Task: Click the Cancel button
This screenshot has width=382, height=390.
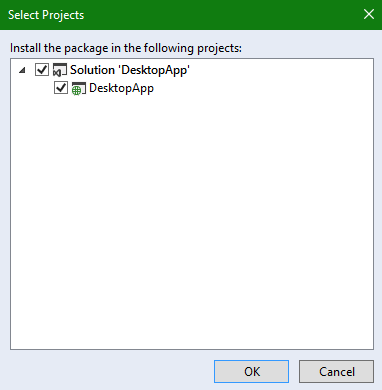Action: [336, 371]
